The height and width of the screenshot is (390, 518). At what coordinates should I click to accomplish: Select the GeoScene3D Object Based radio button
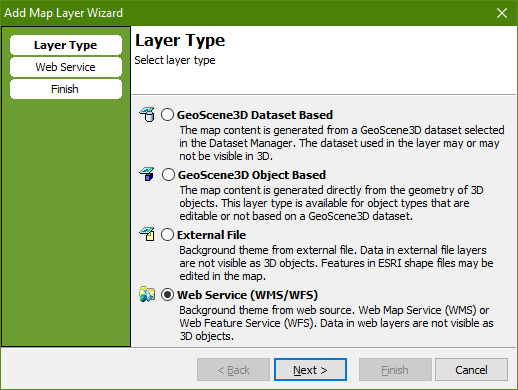pyautogui.click(x=168, y=175)
